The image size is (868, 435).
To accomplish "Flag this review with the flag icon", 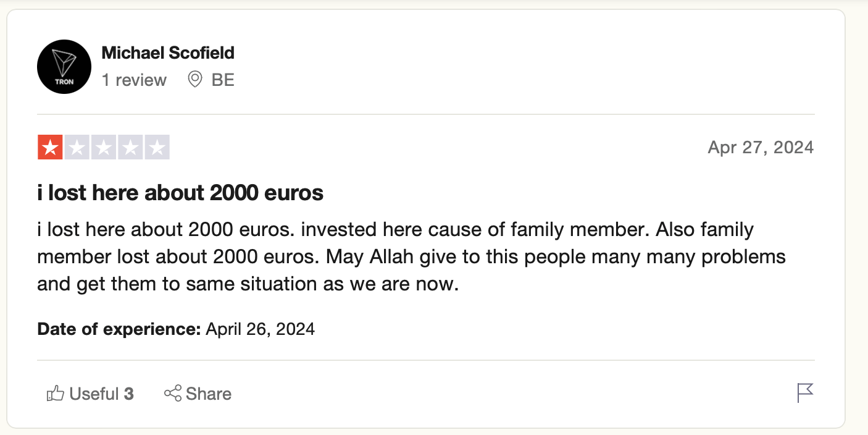I will (805, 393).
